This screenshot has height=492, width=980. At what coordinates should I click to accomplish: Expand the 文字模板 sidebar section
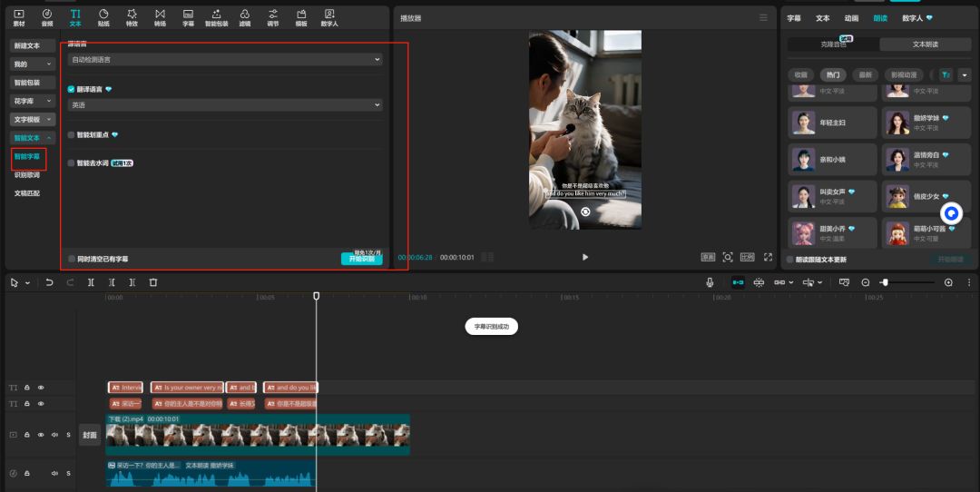34,120
